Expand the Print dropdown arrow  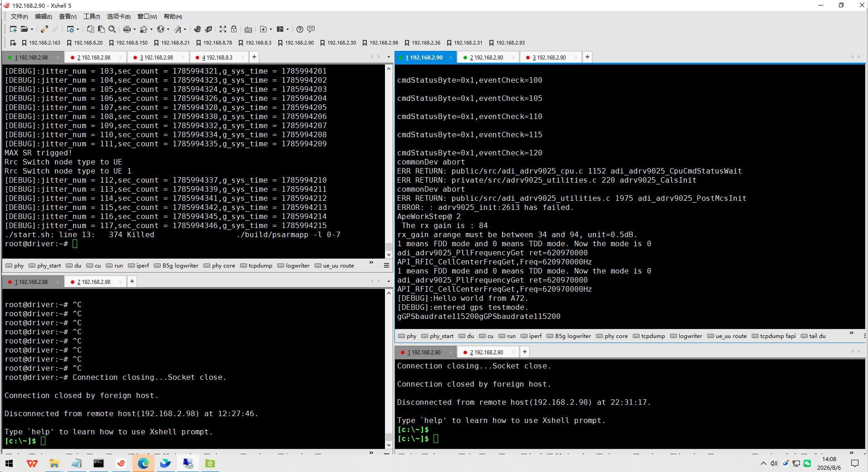pyautogui.click(x=134, y=30)
